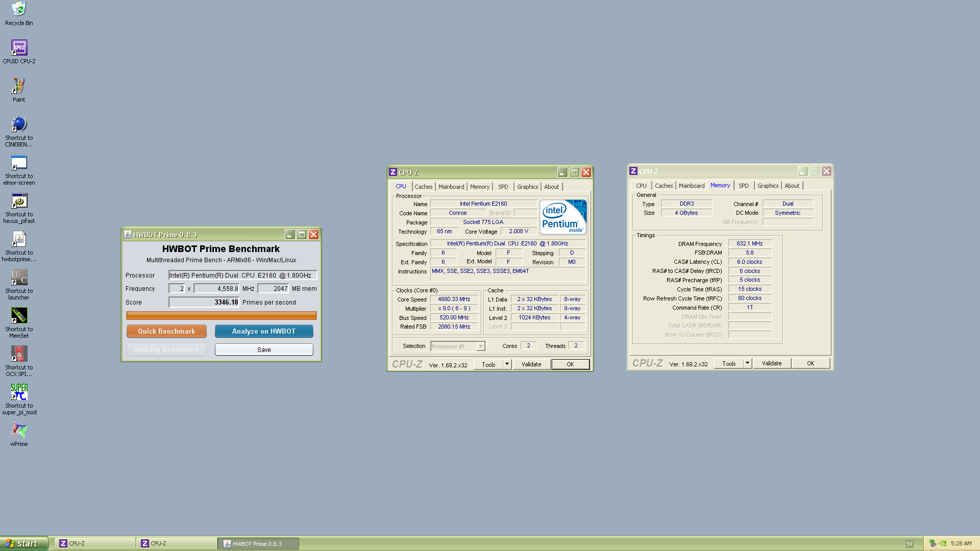Click Tools button in Memory window
This screenshot has height=551, width=980.
tap(729, 363)
